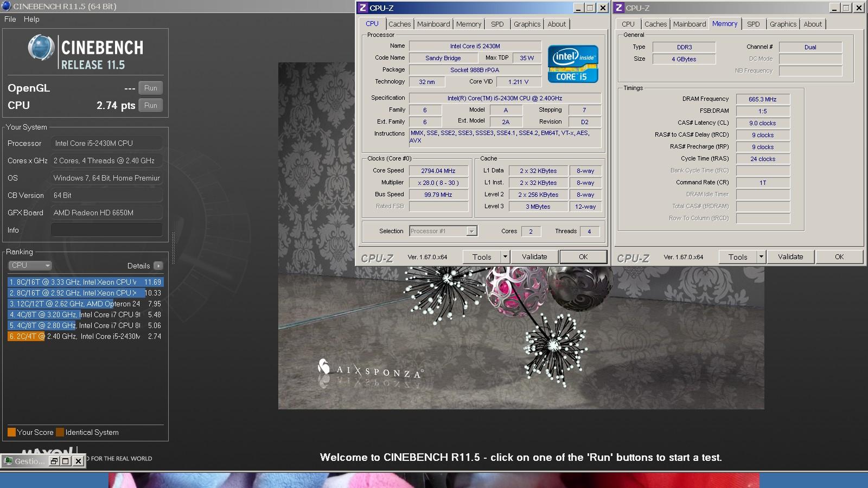Open About tab in first CPU-Z window
The image size is (868, 488).
557,24
